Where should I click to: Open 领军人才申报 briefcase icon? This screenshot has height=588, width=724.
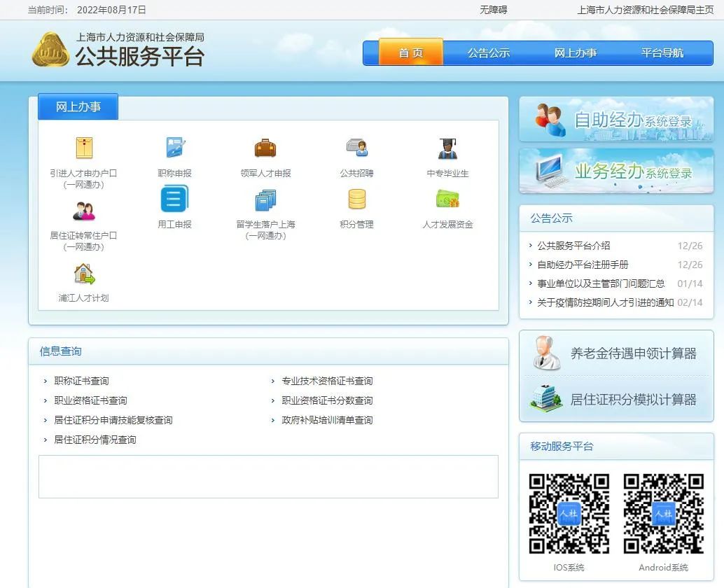click(265, 148)
